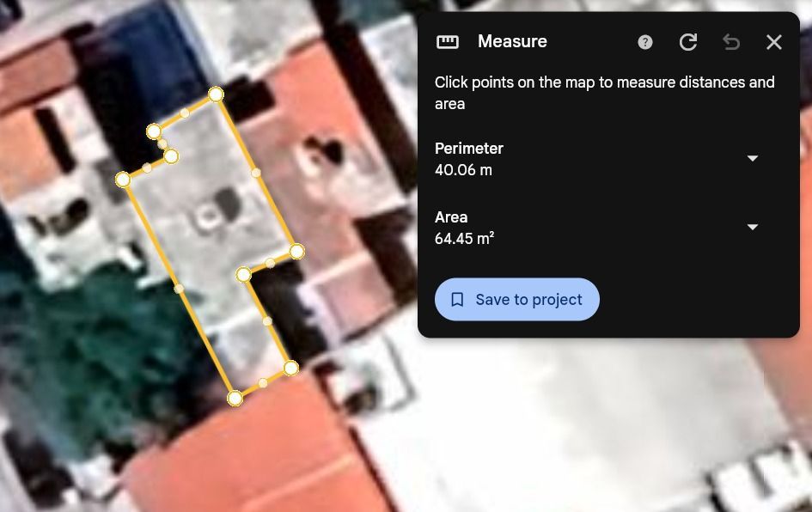Select the bottommost polygon vertex handle

point(235,398)
